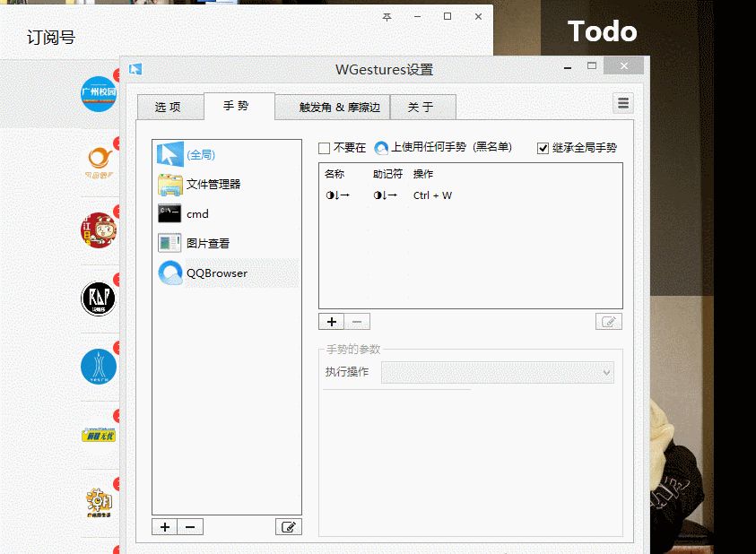Uncheck the 继承全局手势 checkbox
This screenshot has width=756, height=554.
(x=543, y=148)
